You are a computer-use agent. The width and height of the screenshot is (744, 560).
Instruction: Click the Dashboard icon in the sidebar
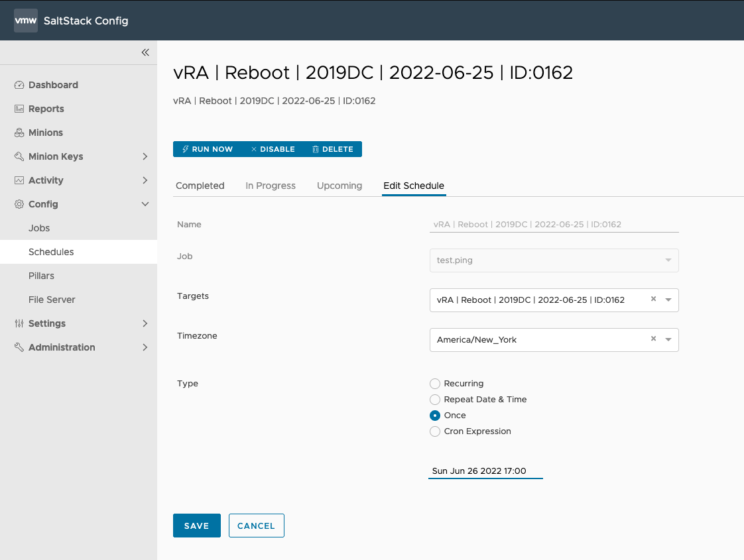(19, 85)
